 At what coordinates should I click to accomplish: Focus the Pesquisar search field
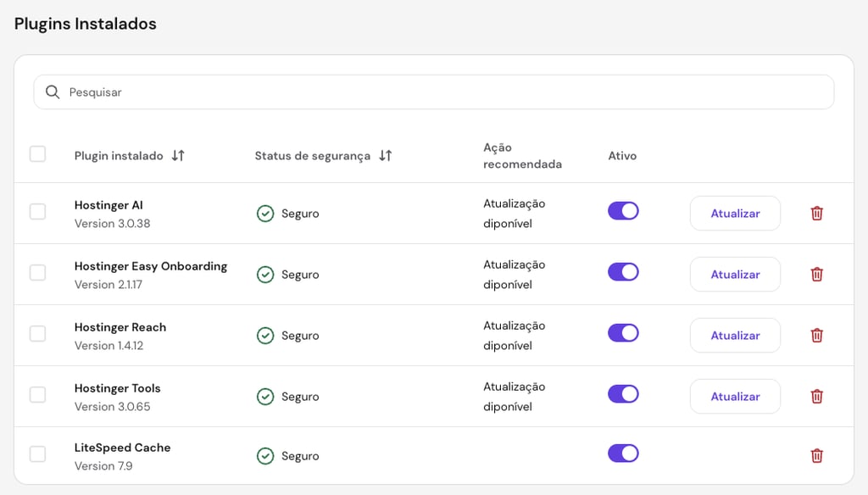[434, 92]
